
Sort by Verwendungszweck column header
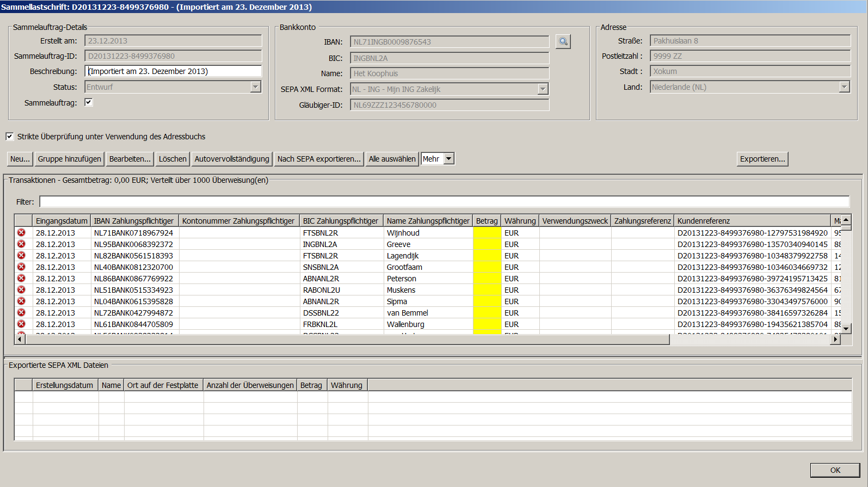575,221
